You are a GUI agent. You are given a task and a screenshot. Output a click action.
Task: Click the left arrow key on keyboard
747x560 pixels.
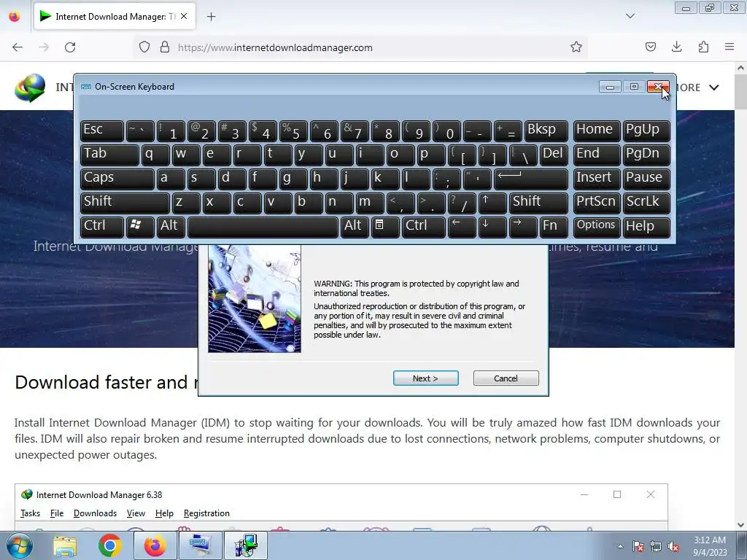point(462,226)
